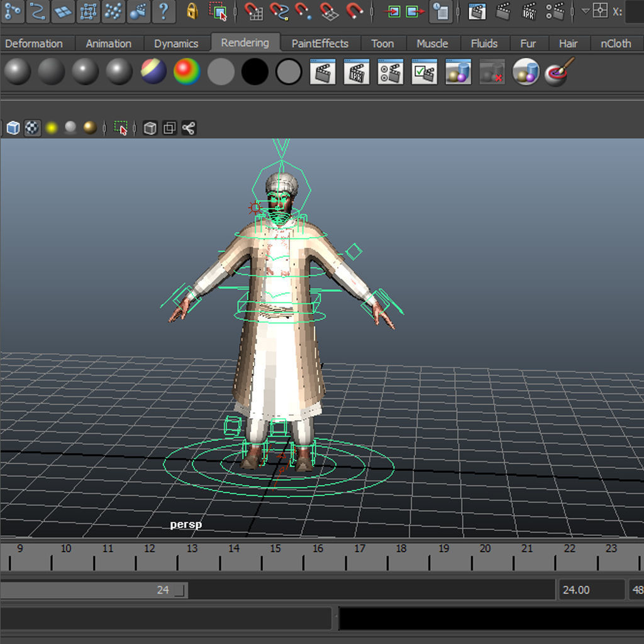The width and height of the screenshot is (644, 644).
Task: Select the Rendering shelf tab
Action: (x=245, y=43)
